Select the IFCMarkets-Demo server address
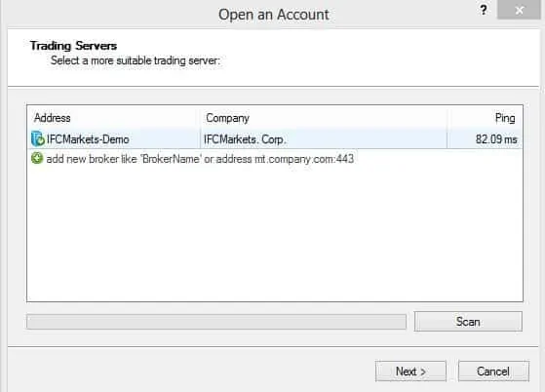The image size is (545, 392). (88, 139)
